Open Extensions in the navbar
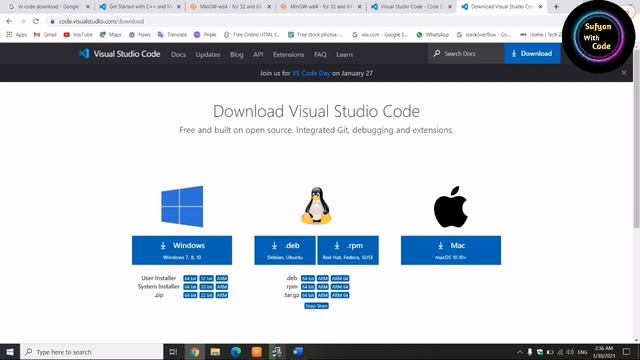Viewport: 640px width, 360px height. click(x=289, y=54)
